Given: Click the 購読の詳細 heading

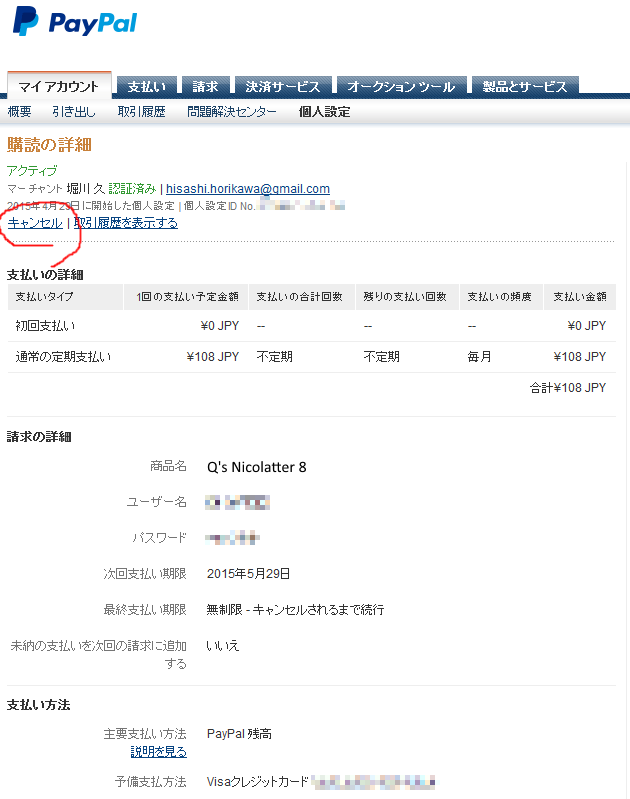Looking at the screenshot, I should [x=49, y=145].
